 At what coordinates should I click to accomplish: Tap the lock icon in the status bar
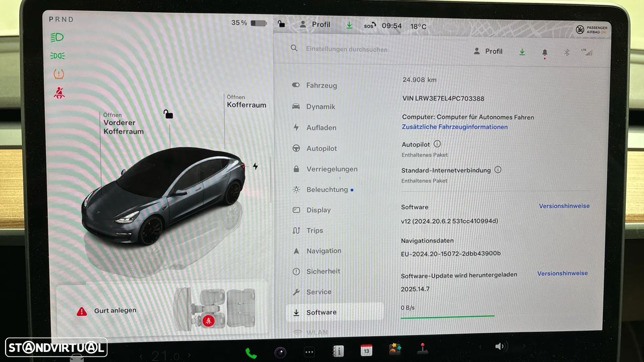point(281,24)
